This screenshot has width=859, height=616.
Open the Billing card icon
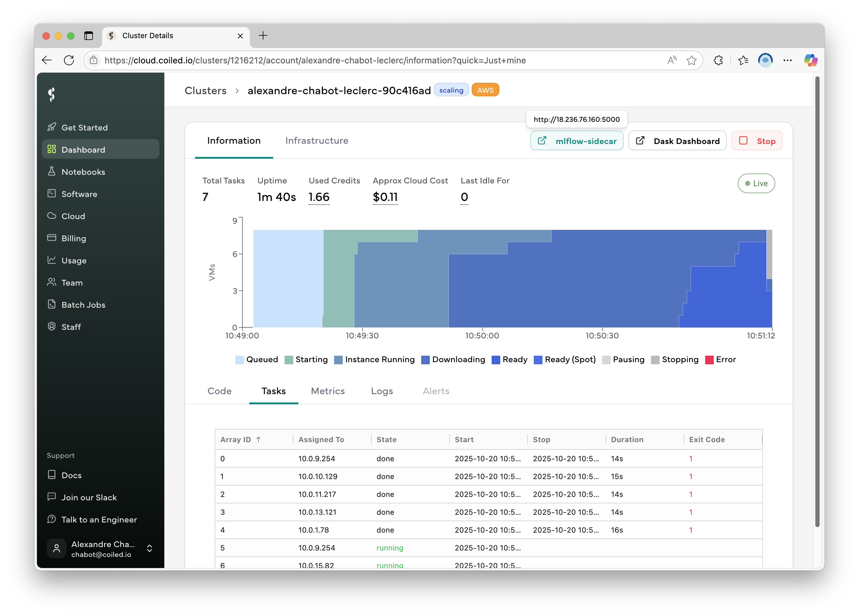click(51, 238)
